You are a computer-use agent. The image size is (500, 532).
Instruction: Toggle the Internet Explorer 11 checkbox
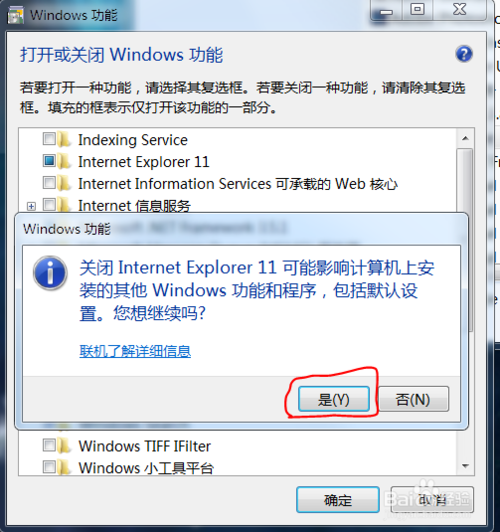49,161
